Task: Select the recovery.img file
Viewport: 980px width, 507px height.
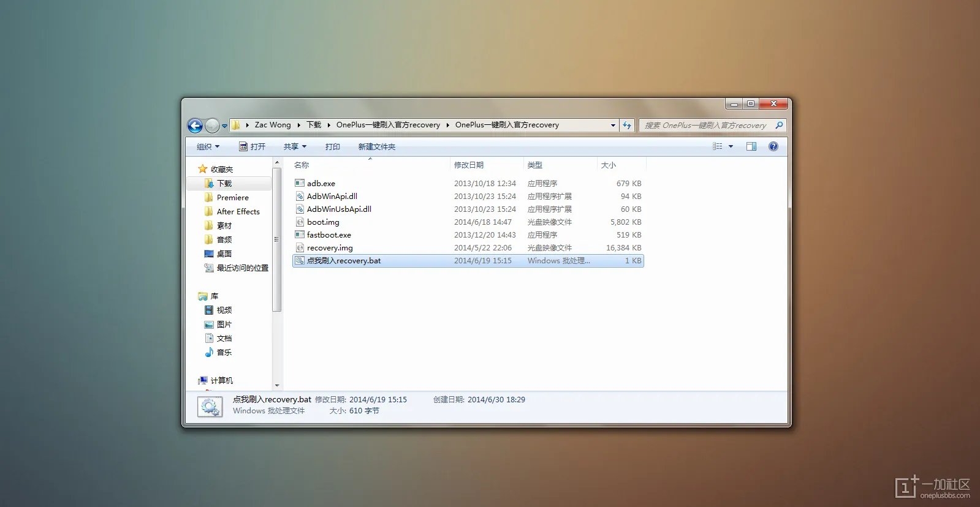Action: 330,248
